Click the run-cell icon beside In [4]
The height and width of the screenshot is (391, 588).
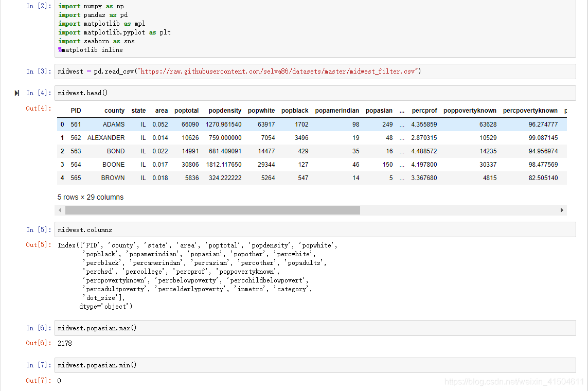[17, 93]
